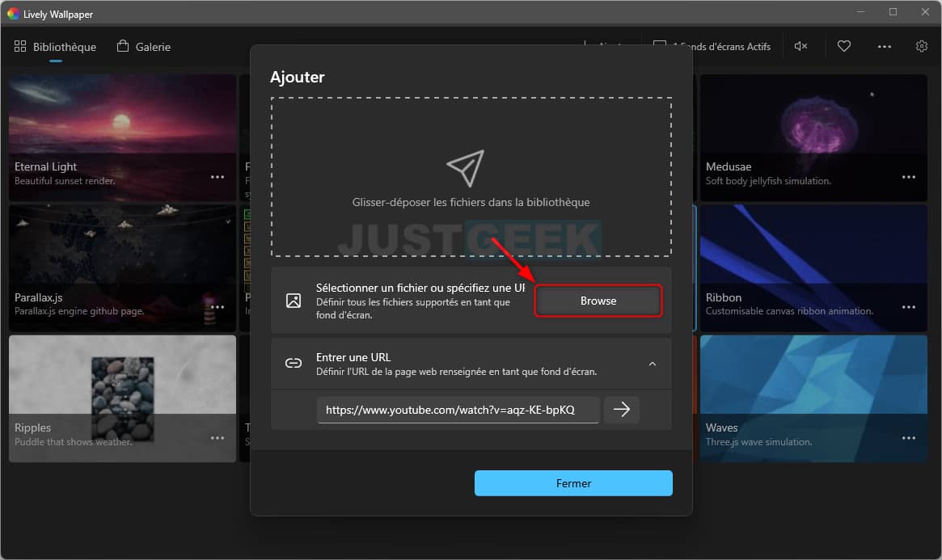
Task: Open Parallax.js options menu
Action: pos(218,307)
